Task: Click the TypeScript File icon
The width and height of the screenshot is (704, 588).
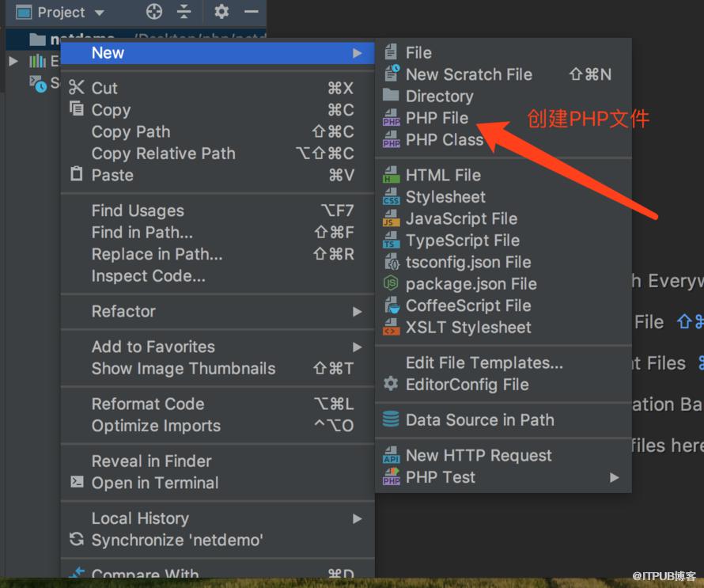Action: pos(391,241)
